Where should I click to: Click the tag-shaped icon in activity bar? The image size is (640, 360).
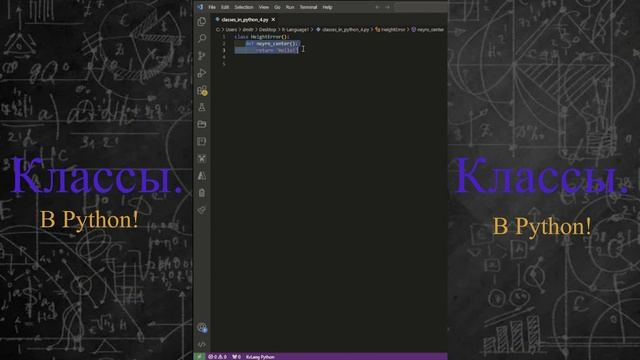click(x=202, y=210)
